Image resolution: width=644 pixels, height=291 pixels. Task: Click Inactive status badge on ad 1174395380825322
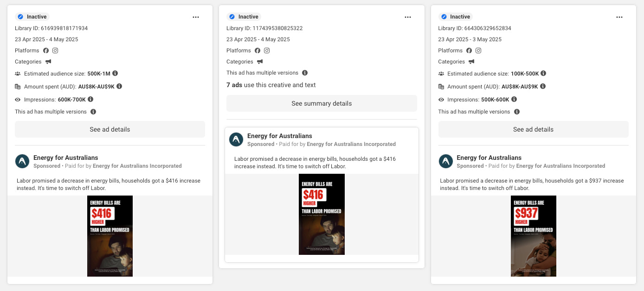tap(244, 17)
